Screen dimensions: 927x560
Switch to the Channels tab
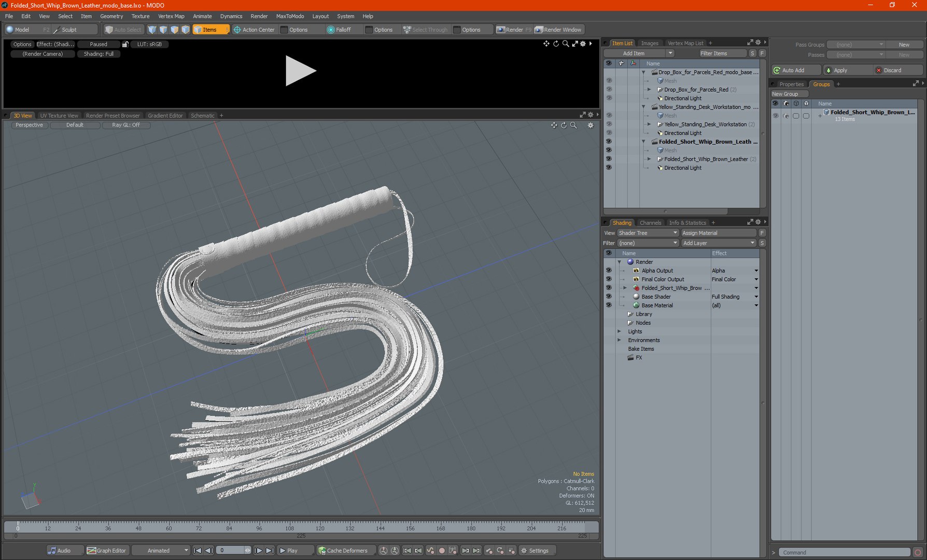pos(650,222)
